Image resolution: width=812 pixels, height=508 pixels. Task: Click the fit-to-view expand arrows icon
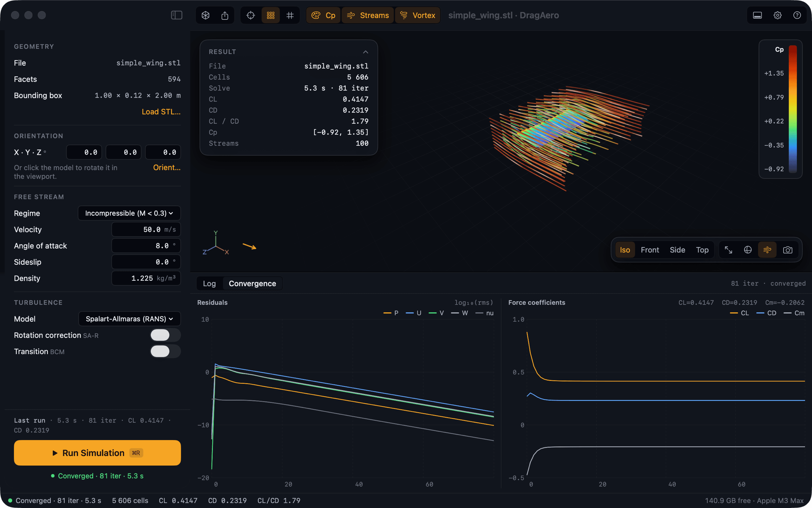[728, 250]
